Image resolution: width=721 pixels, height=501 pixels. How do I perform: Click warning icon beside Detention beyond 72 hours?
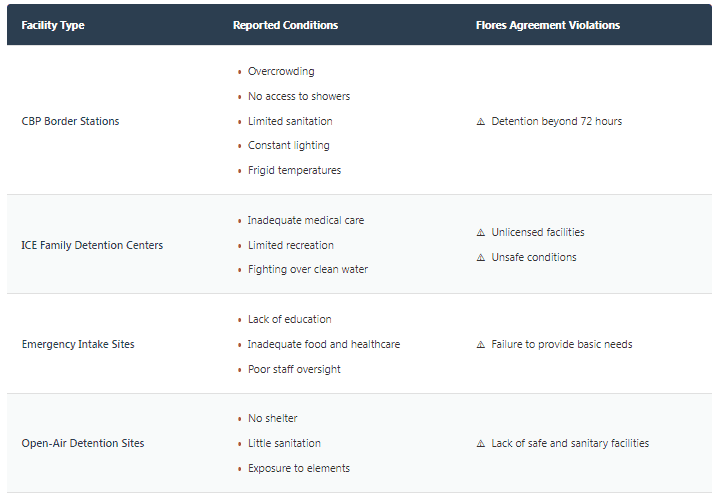pyautogui.click(x=481, y=122)
